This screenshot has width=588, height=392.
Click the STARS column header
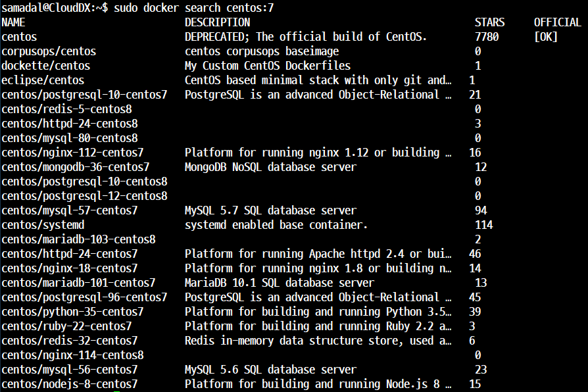490,22
